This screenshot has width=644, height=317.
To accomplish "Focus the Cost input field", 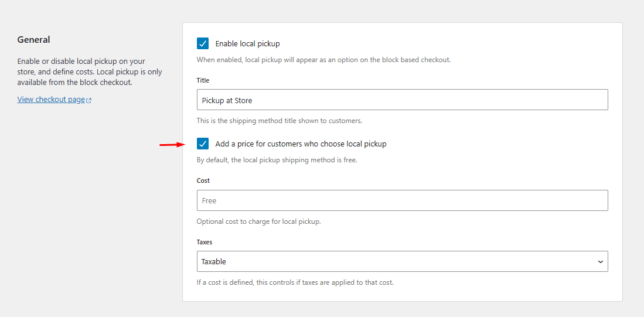I will [x=402, y=200].
